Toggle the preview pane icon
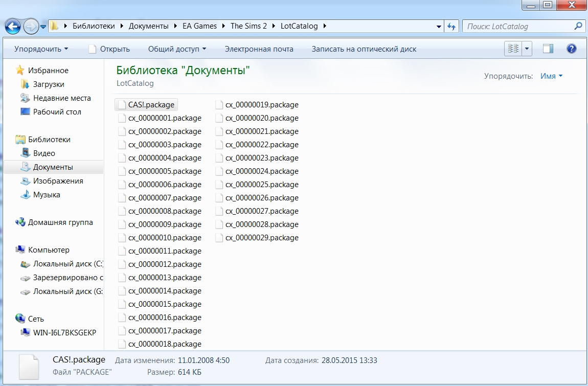Image resolution: width=588 pixels, height=386 pixels. [x=548, y=49]
